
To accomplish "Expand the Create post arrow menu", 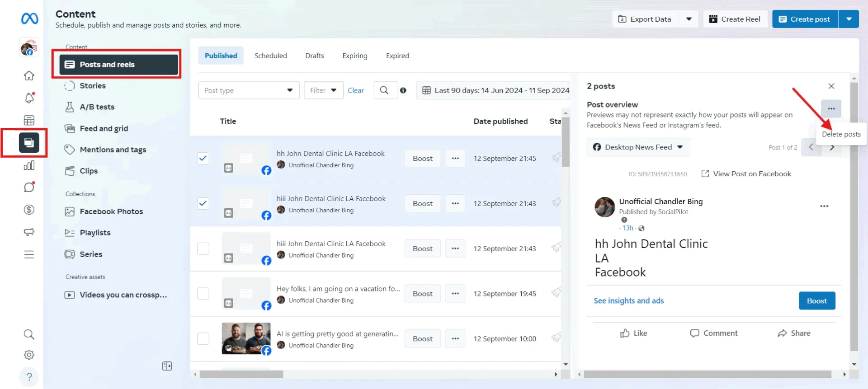I will pyautogui.click(x=849, y=19).
